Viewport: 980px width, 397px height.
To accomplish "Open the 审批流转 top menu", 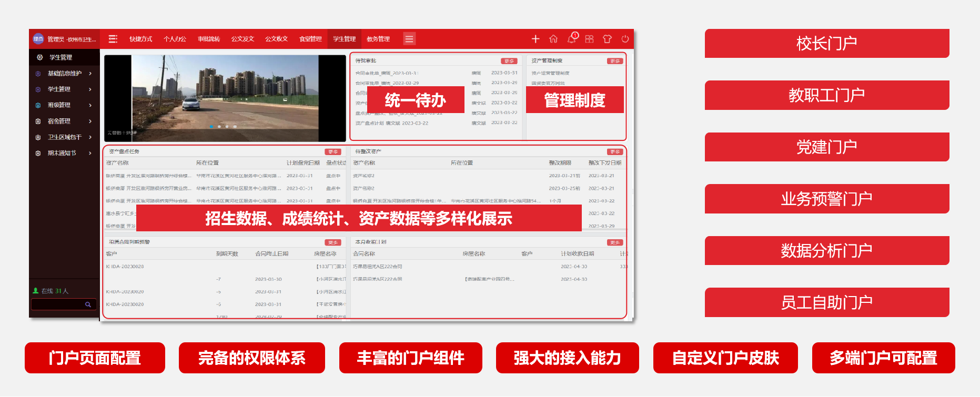I will (209, 39).
